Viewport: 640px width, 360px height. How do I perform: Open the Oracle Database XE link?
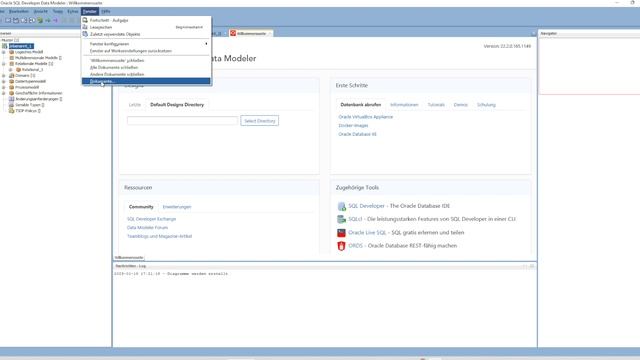[358, 134]
